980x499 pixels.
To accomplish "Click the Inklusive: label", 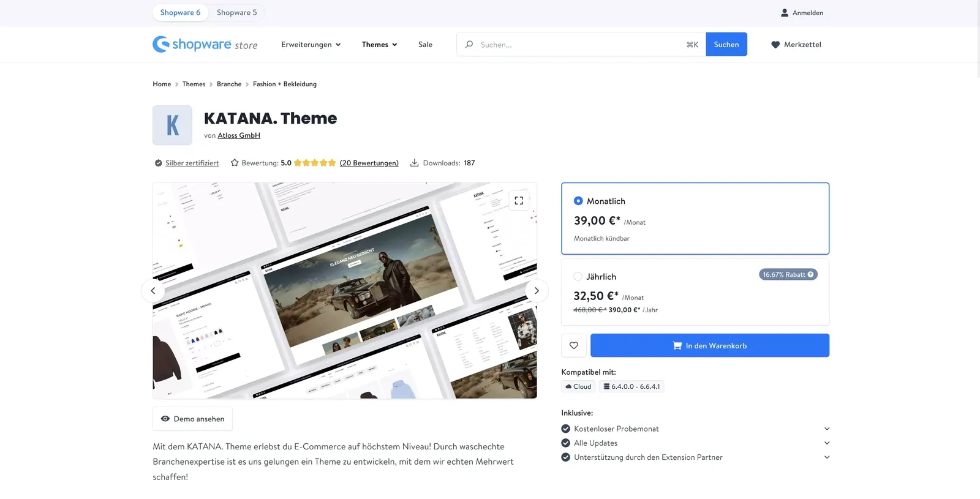I will click(x=577, y=413).
